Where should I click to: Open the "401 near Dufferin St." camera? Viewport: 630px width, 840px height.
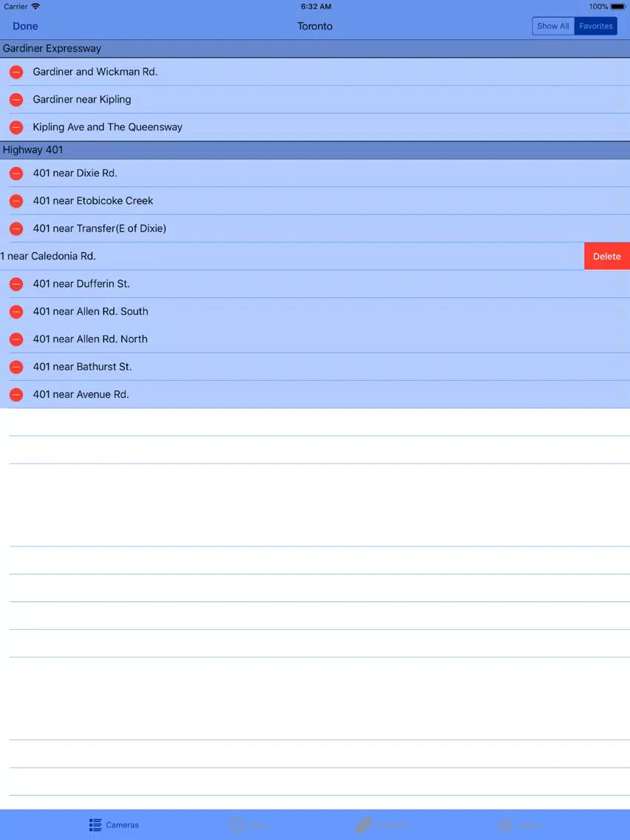coord(81,284)
